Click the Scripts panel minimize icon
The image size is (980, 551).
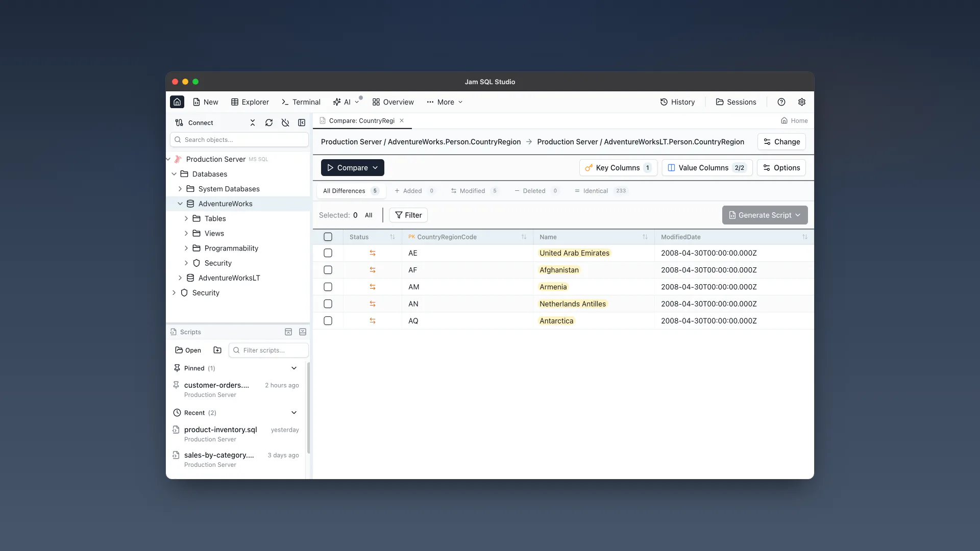(x=288, y=332)
